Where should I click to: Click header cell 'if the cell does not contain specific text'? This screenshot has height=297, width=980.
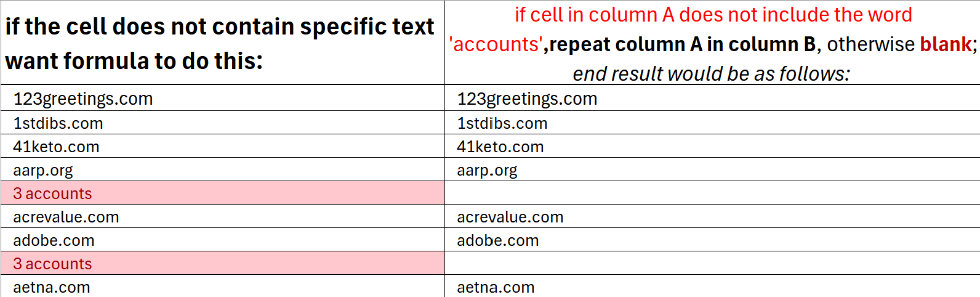pos(223,43)
